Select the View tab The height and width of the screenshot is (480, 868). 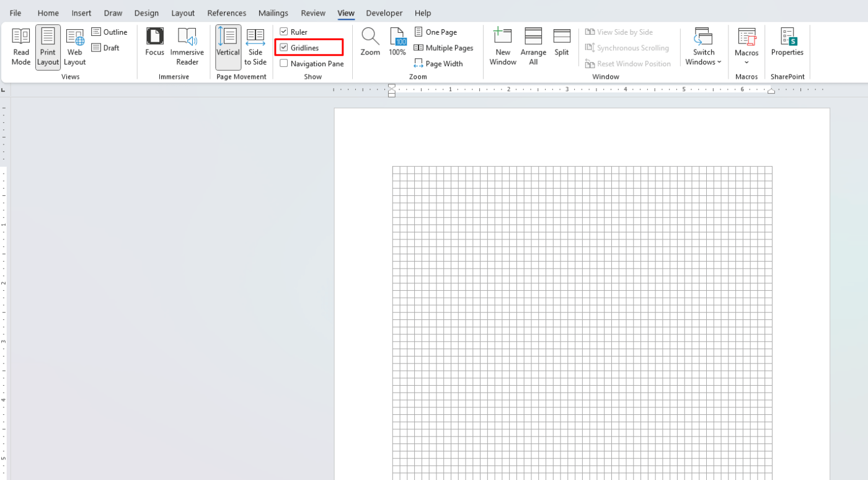(x=346, y=13)
